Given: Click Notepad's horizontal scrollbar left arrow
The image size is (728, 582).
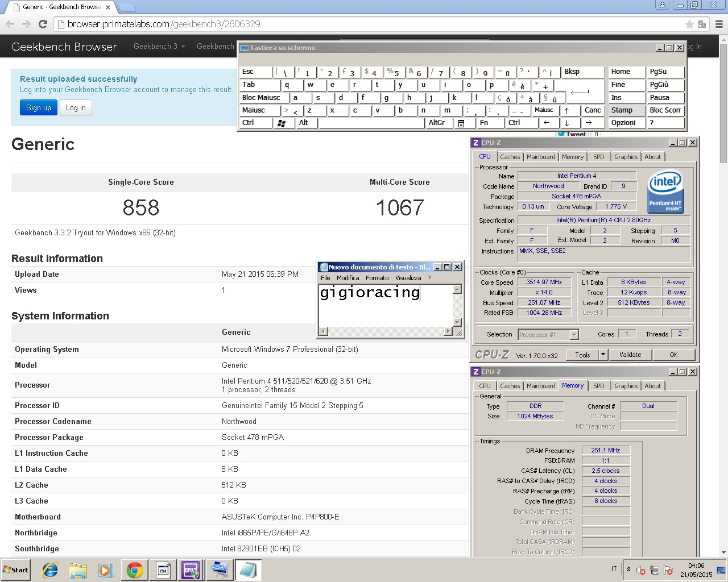Looking at the screenshot, I should [x=323, y=331].
